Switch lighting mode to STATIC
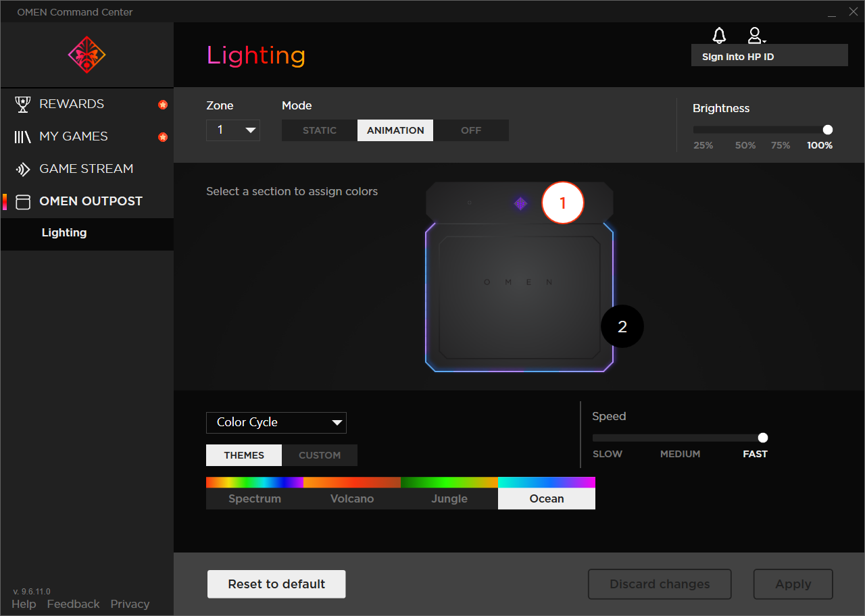This screenshot has width=865, height=616. click(319, 130)
